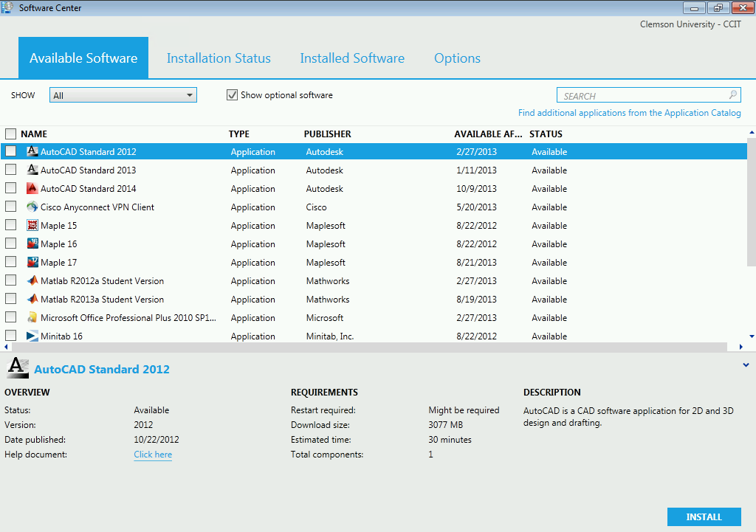The height and width of the screenshot is (532, 756).
Task: Click the 3077 MB download size value
Action: 445,425
